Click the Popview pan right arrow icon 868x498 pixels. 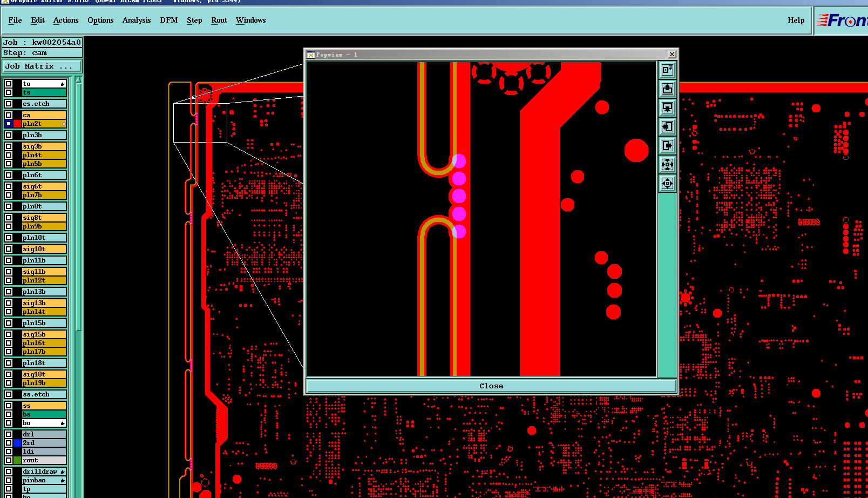(x=668, y=145)
